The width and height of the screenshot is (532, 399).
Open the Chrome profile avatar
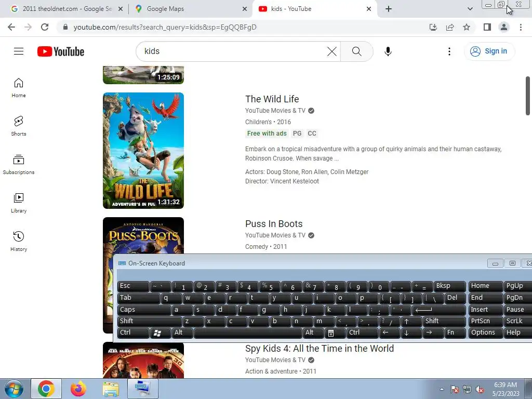pos(504,27)
